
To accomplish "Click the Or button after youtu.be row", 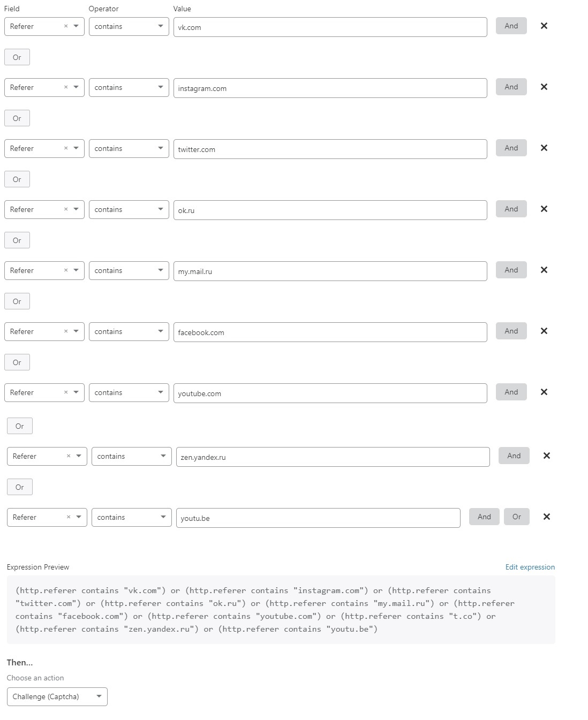I will (x=516, y=517).
